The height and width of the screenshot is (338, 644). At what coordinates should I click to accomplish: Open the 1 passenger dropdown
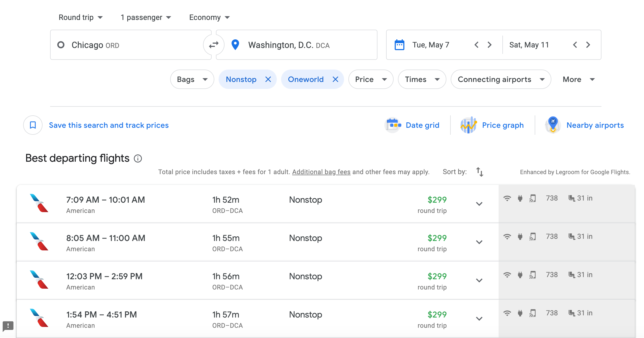click(146, 18)
